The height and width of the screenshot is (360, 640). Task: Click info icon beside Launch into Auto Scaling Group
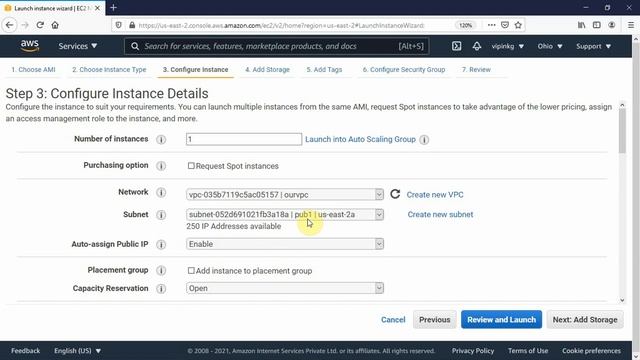pyautogui.click(x=424, y=140)
